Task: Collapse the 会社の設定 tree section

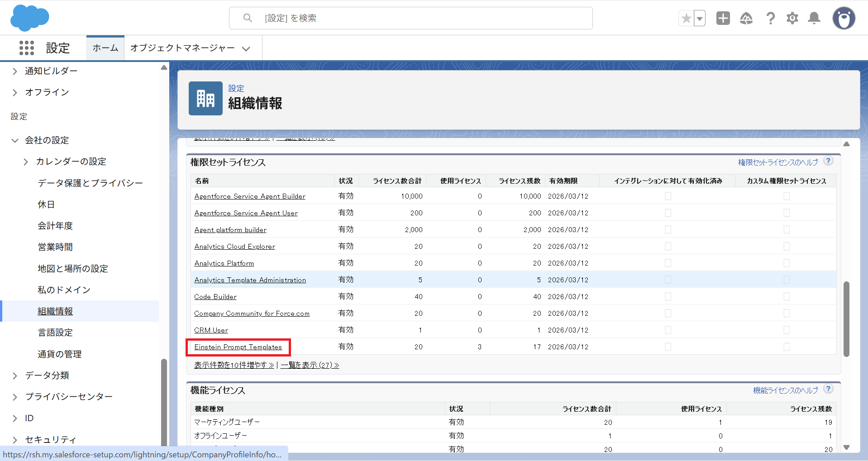Action: 15,140
